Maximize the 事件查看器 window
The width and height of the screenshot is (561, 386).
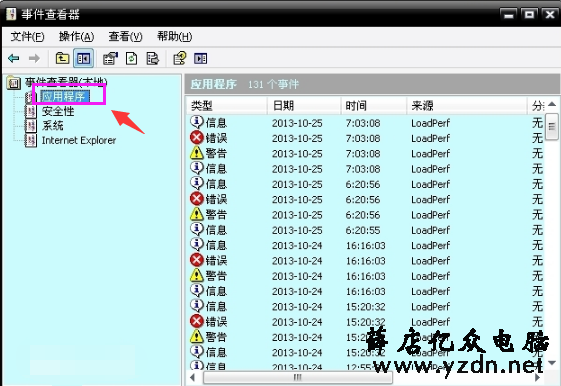[x=529, y=14]
